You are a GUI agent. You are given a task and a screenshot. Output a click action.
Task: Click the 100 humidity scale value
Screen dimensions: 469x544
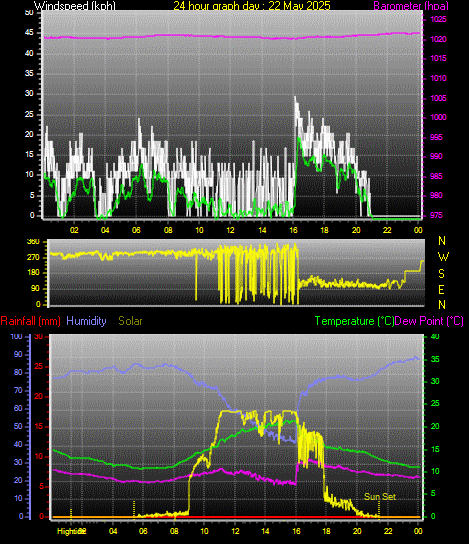coord(17,337)
